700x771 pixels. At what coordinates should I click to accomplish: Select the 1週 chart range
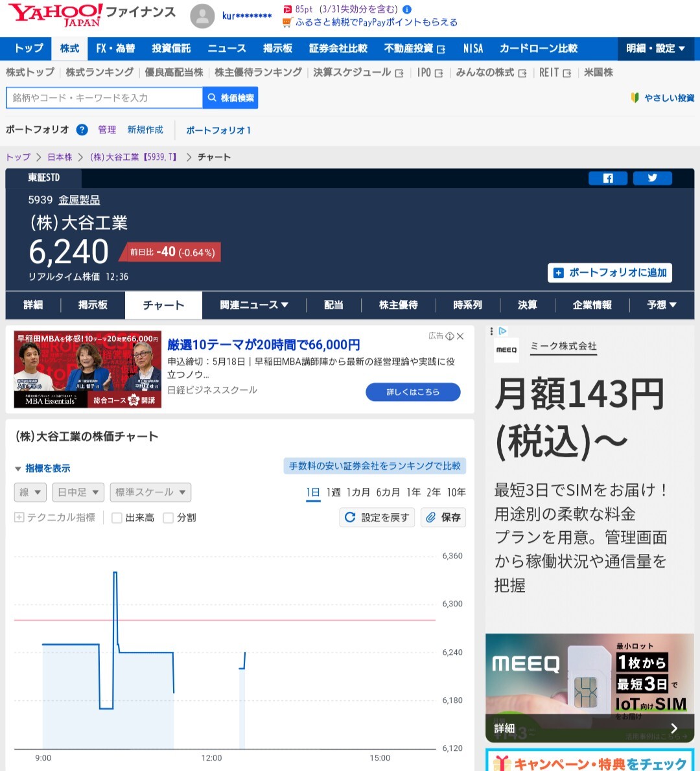pyautogui.click(x=334, y=492)
